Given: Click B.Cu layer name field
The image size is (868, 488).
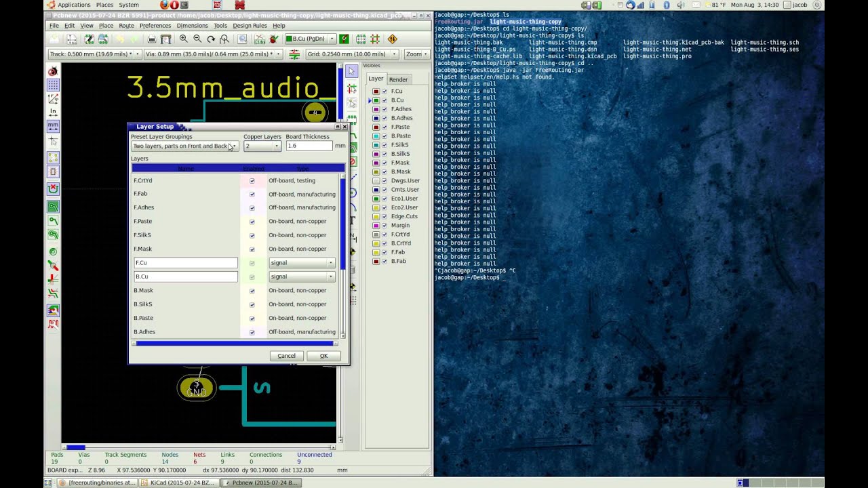Looking at the screenshot, I should 186,277.
